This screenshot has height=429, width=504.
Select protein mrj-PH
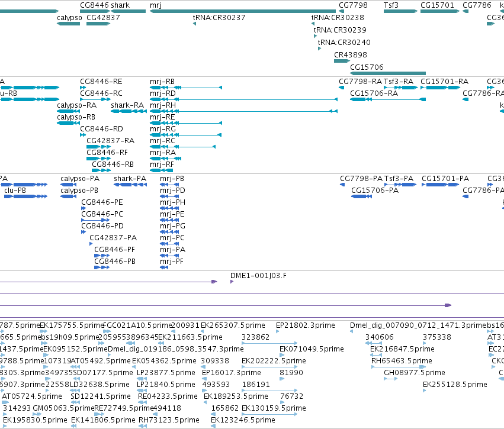[169, 208]
